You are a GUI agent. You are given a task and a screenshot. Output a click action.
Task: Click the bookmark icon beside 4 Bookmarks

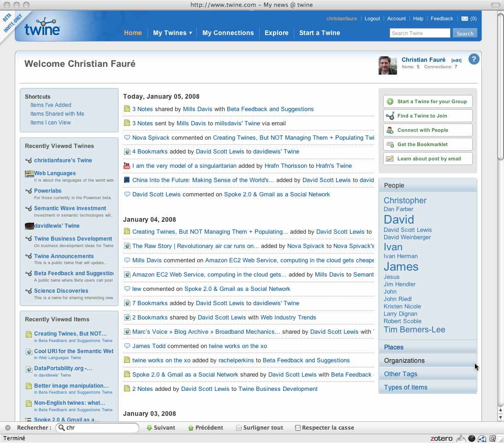click(127, 152)
